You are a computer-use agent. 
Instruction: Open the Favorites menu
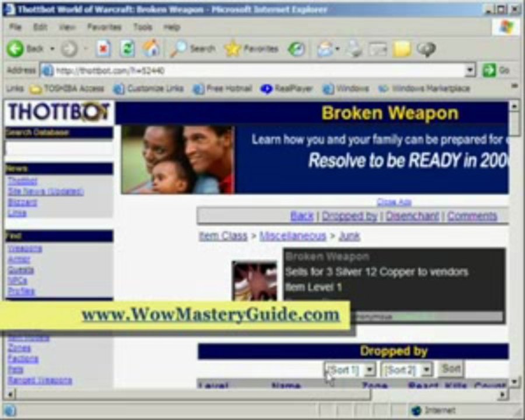pos(104,27)
